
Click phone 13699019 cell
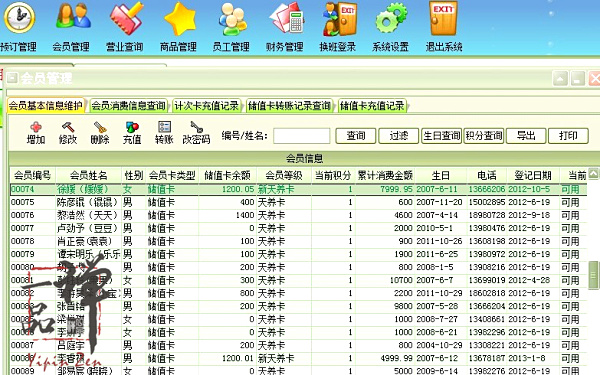[x=487, y=280]
